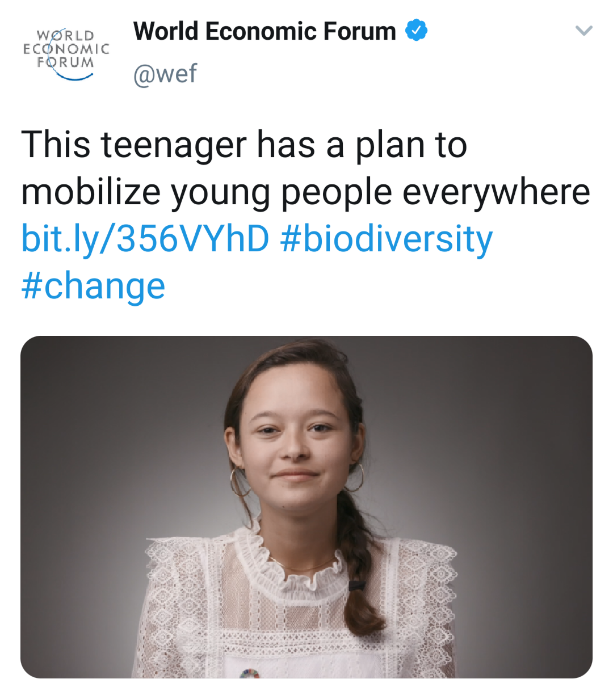The width and height of the screenshot is (613, 700).
Task: Click the colorful pin badge on the dress
Action: click(x=250, y=673)
